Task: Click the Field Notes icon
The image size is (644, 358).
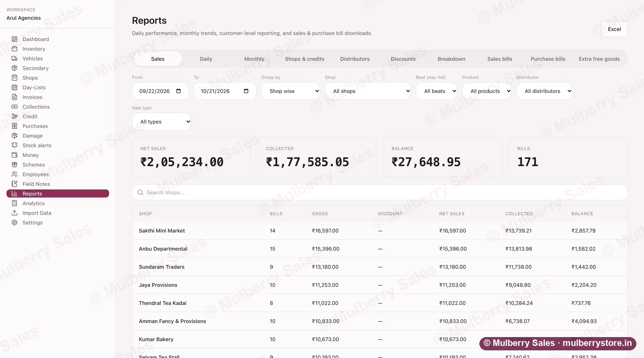Action: point(14,184)
